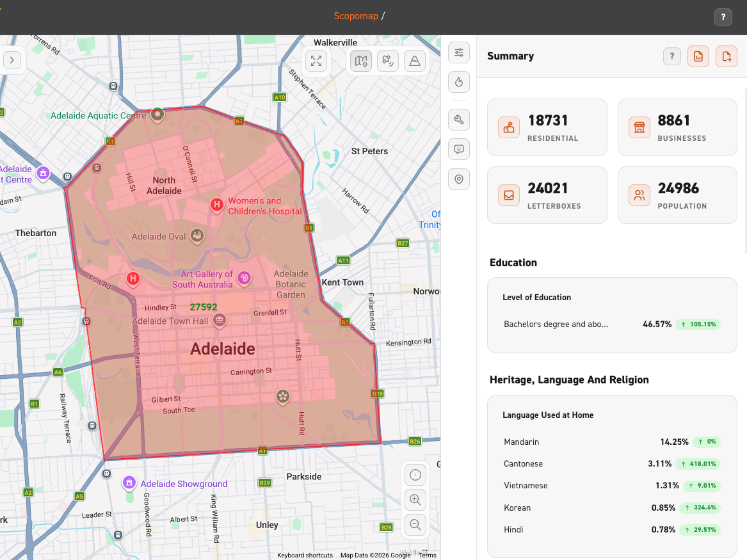Click the Adelaide Oval map marker
Viewport: 747px width, 560px height.
pyautogui.click(x=197, y=236)
